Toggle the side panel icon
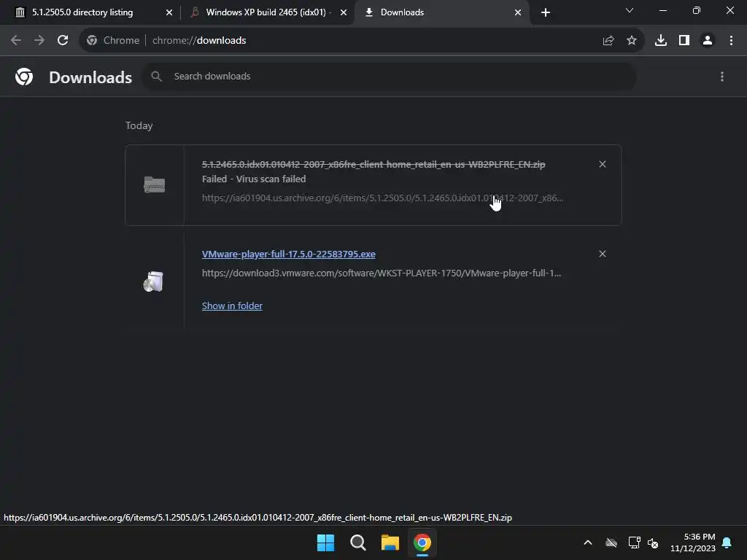The height and width of the screenshot is (560, 747). coord(684,41)
